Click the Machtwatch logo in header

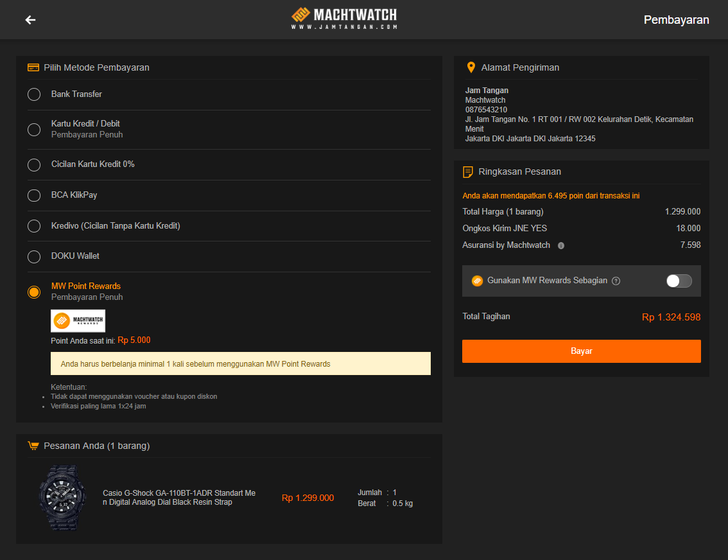344,19
